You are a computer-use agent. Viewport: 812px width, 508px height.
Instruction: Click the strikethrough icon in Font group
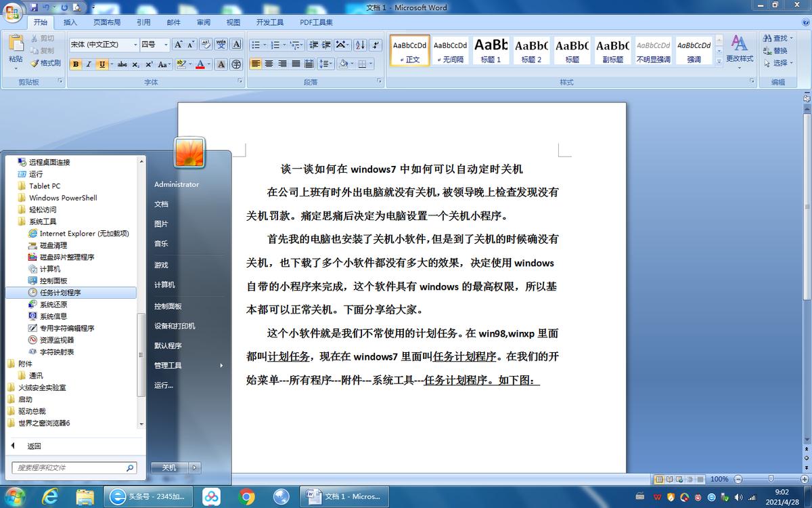pos(123,64)
